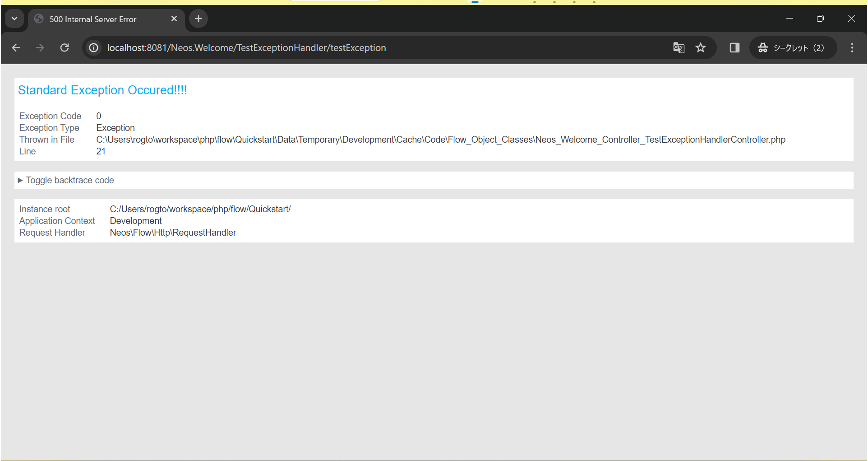The width and height of the screenshot is (868, 461).
Task: Expand the Toggle backtrace code section
Action: (66, 180)
